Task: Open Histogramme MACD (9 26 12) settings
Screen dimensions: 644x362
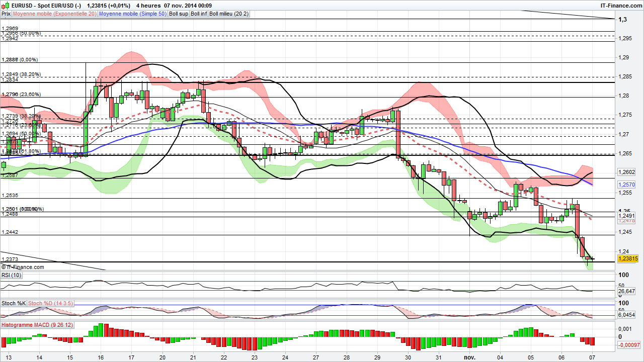Action: tap(37, 325)
